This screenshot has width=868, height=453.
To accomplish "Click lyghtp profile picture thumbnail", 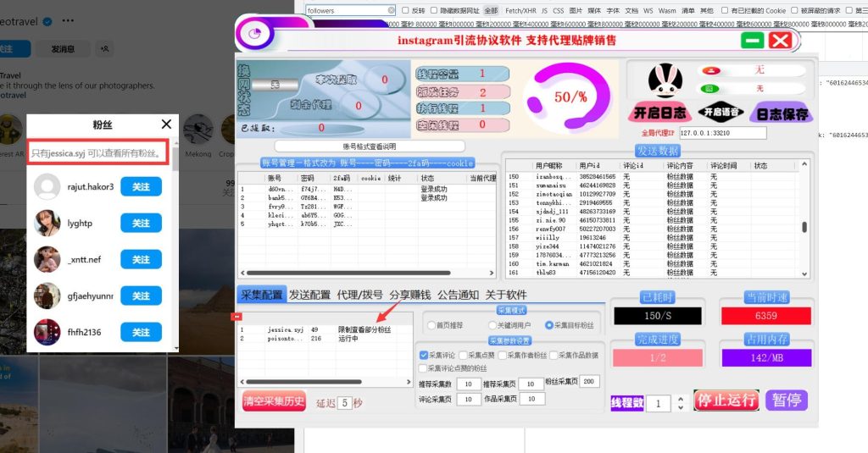I will pos(47,223).
